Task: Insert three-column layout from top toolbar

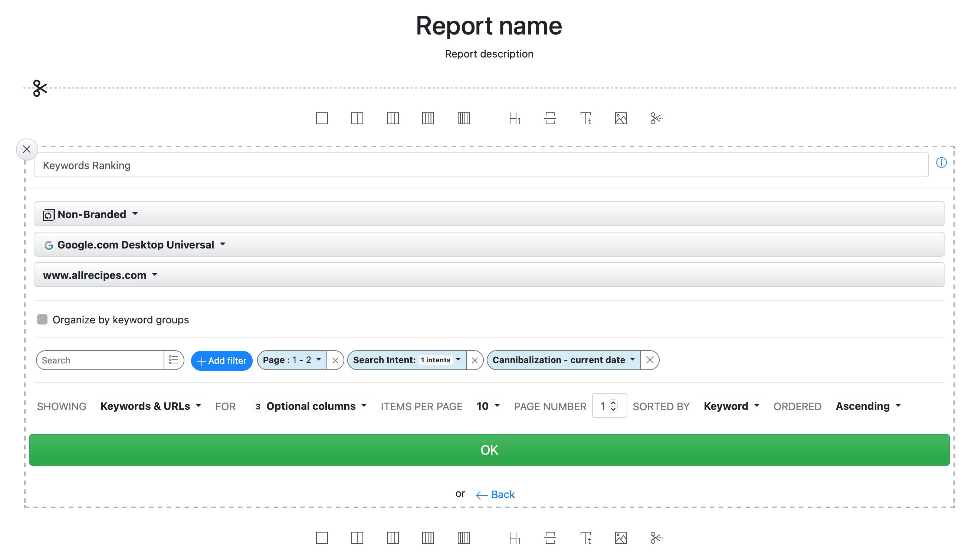Action: click(x=393, y=118)
